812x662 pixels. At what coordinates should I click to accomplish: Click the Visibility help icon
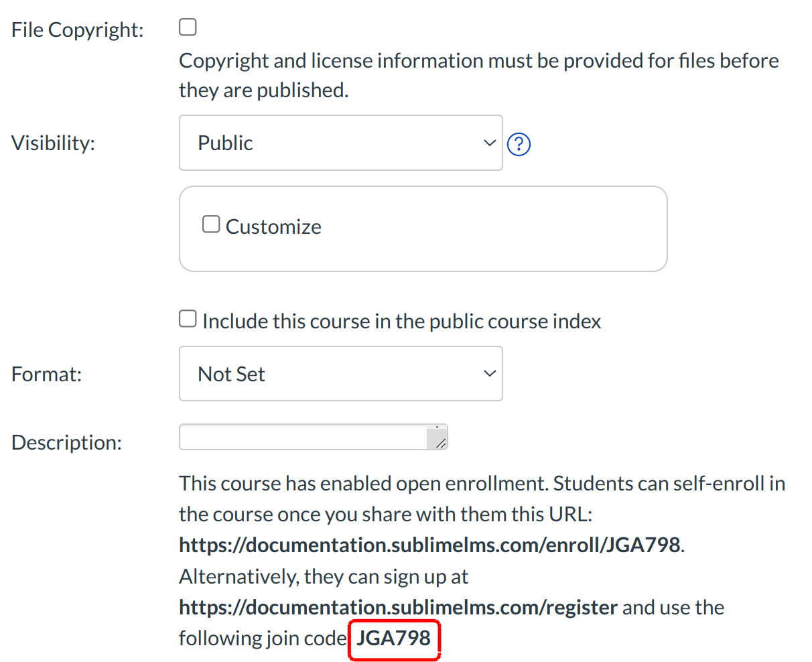pos(519,144)
